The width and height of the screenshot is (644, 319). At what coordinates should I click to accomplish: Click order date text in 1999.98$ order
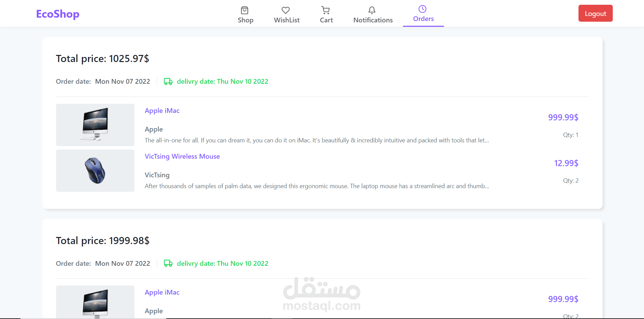103,263
